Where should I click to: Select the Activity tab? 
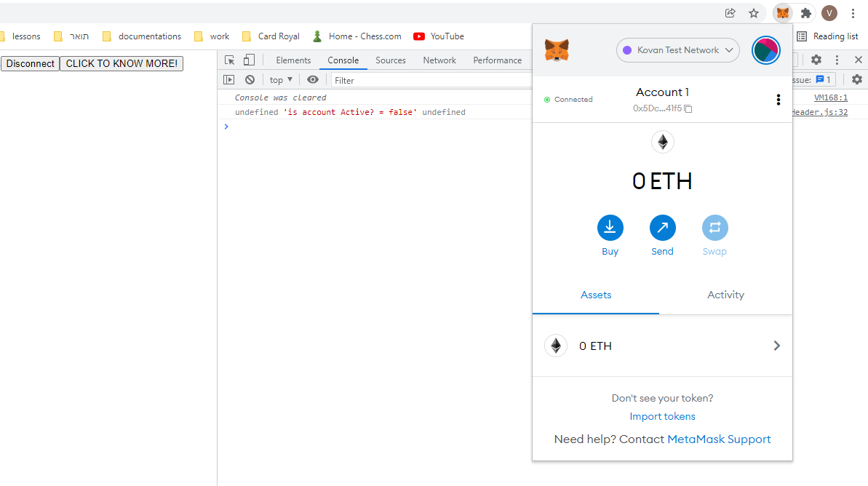click(x=725, y=295)
